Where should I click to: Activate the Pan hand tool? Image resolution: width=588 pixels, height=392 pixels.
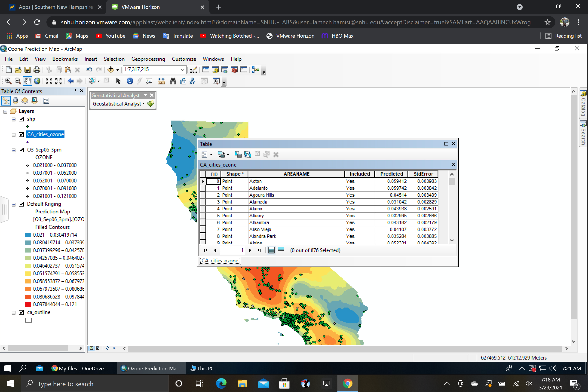click(x=27, y=81)
